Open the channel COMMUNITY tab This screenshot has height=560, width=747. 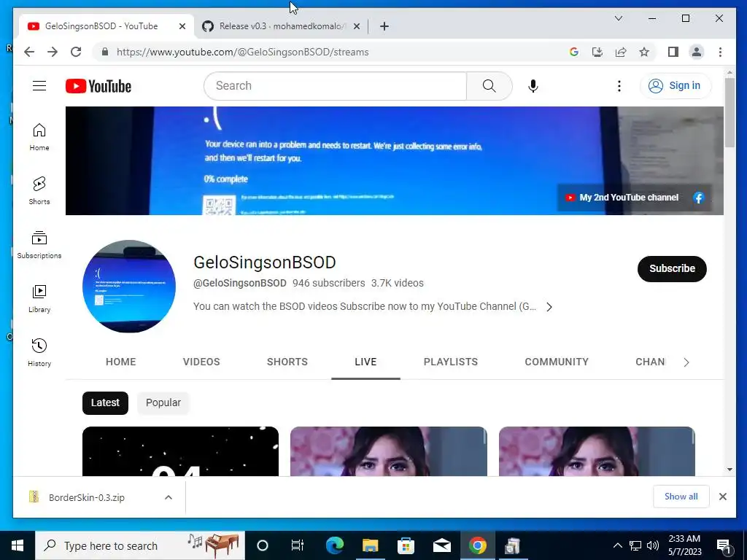[x=557, y=362]
